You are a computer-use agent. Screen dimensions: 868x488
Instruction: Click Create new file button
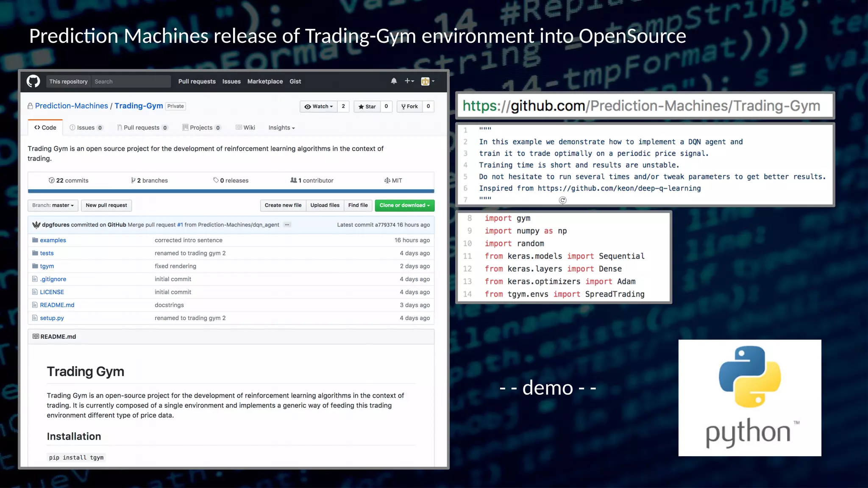283,205
